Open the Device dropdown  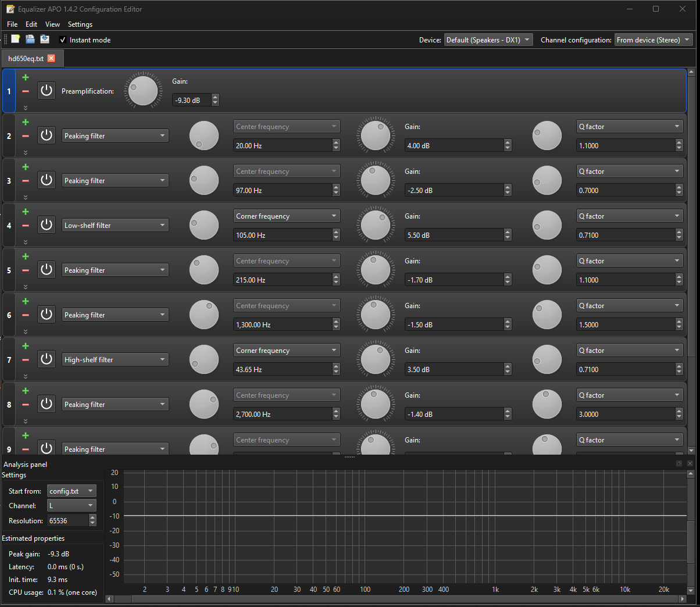488,40
